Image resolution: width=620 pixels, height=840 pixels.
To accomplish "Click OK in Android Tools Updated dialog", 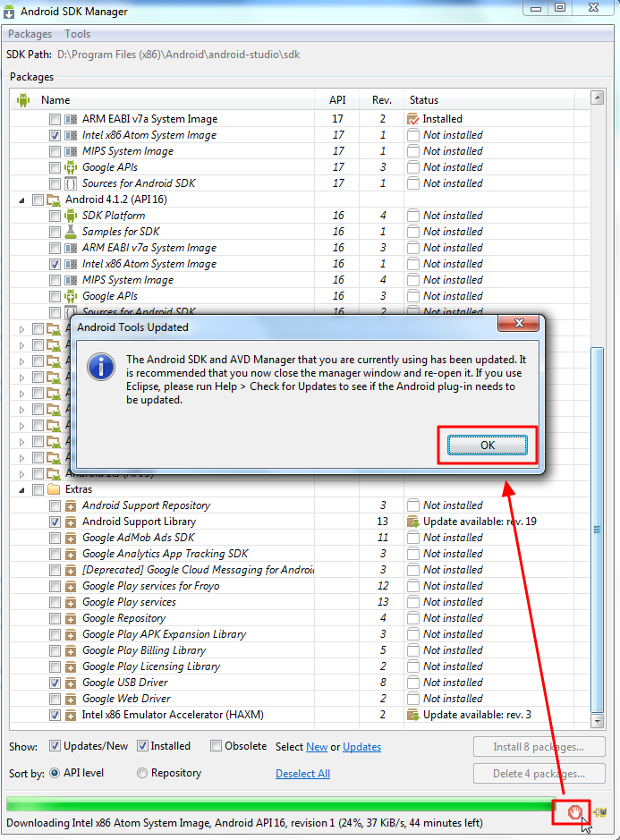I will (x=487, y=445).
